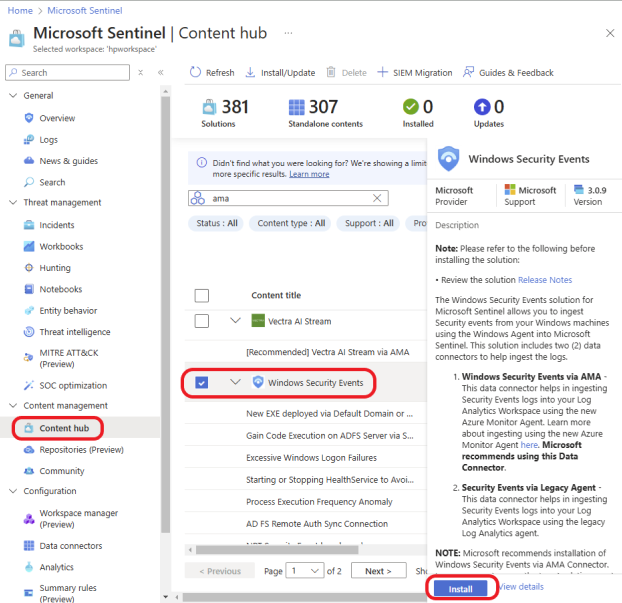622x603 pixels.
Task: Check the Vectra AI Stream checkbox
Action: point(202,321)
